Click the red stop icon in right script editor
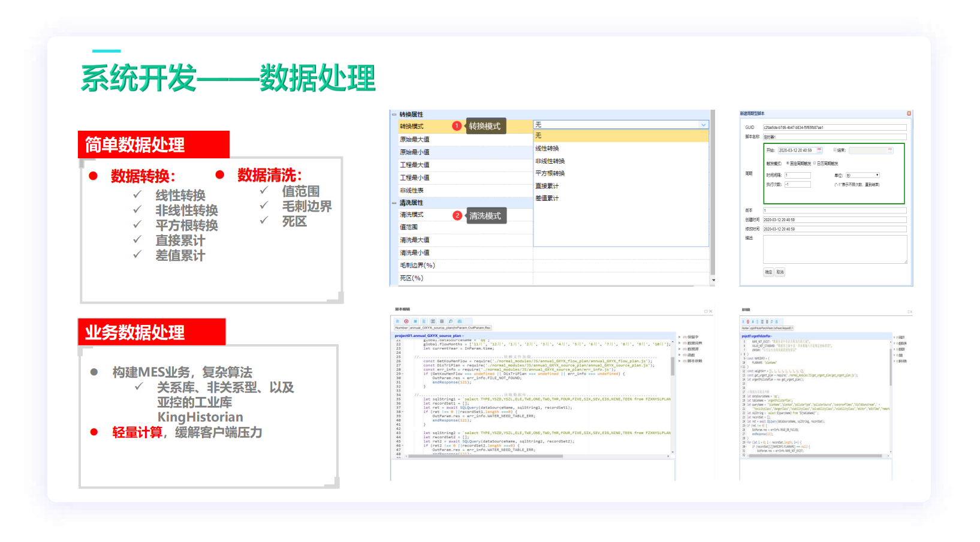 point(748,322)
